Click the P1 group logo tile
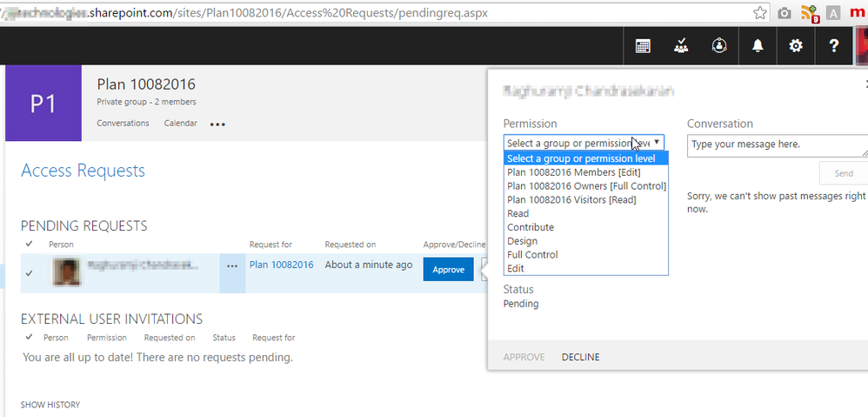This screenshot has height=417, width=868. [x=43, y=103]
